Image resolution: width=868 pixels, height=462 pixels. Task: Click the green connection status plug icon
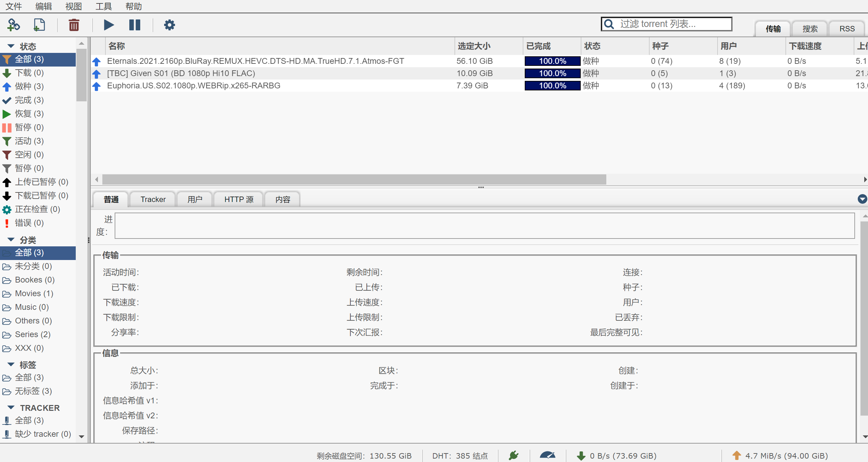pos(513,455)
